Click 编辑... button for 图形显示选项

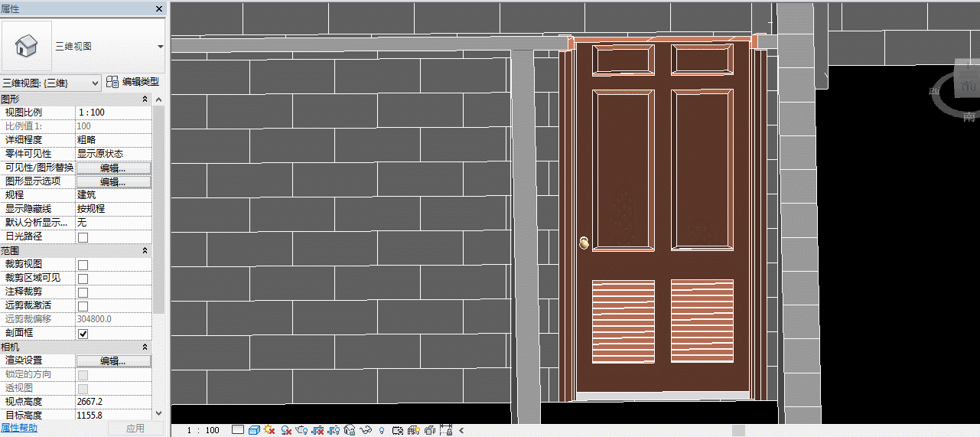tap(113, 181)
